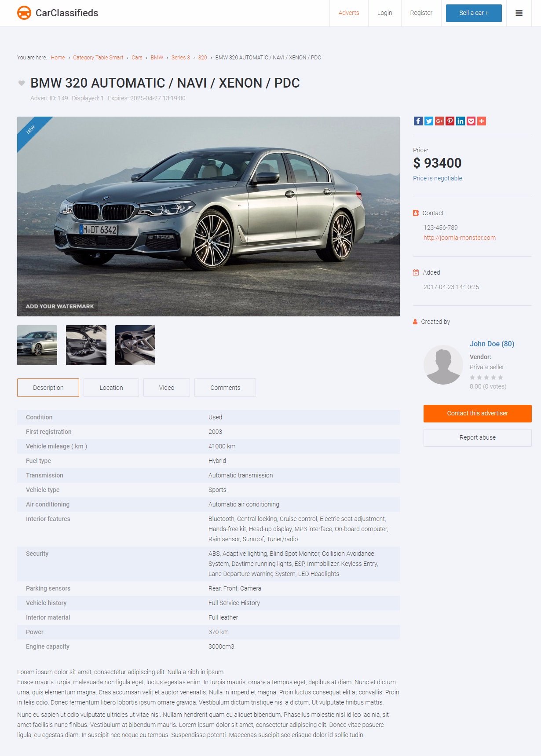Save the advert to Pocket
541x756 pixels.
click(x=471, y=121)
